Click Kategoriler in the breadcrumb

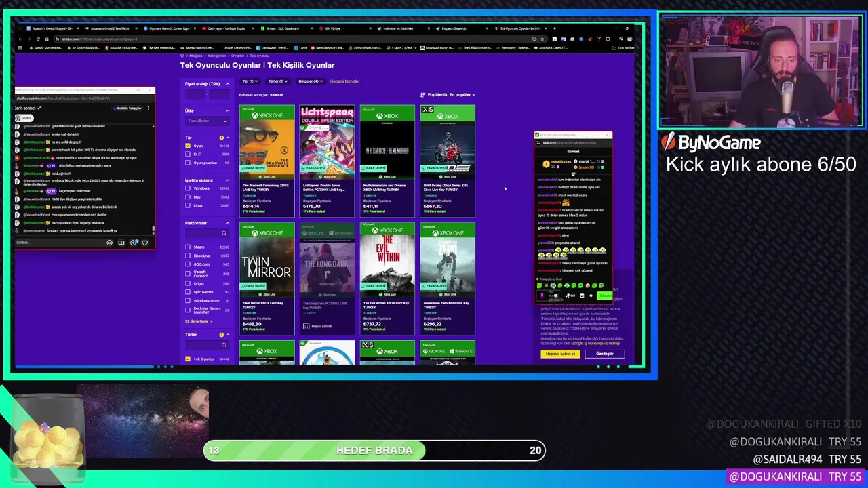[x=216, y=56]
